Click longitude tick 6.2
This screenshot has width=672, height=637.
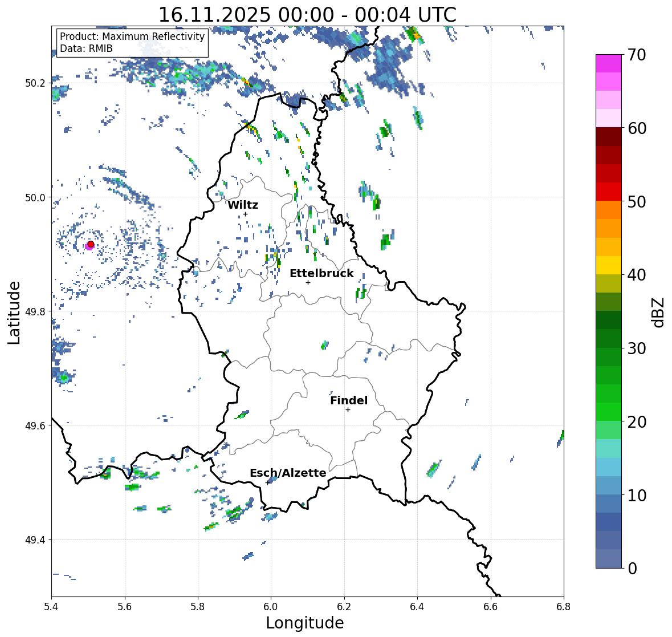point(344,607)
